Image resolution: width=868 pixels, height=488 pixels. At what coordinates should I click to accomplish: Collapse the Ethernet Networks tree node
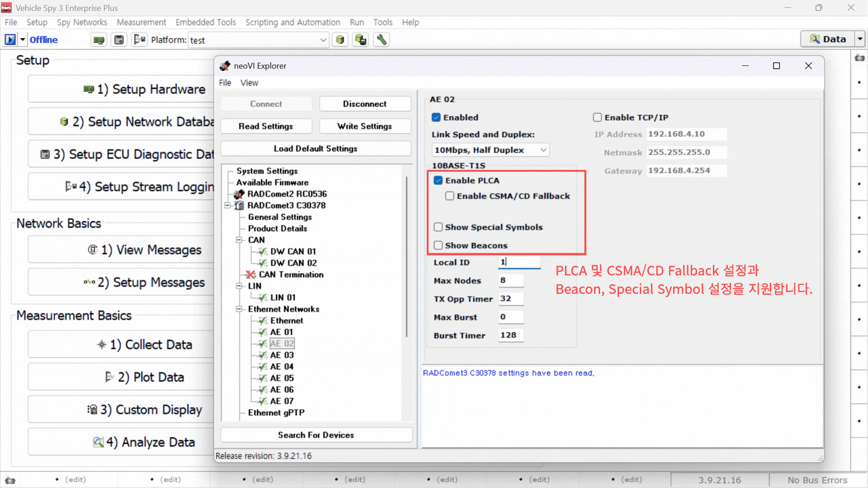coord(239,309)
